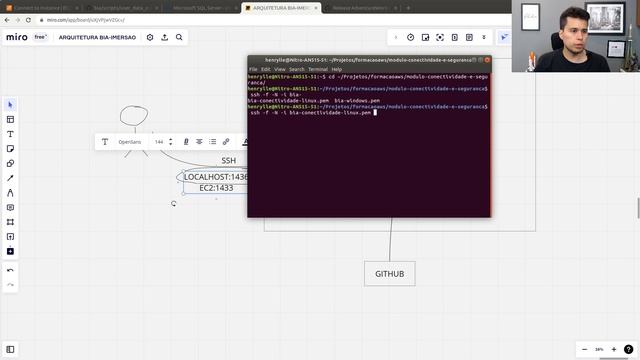Select the Text tool in left toolbar
640x360 pixels.
10,134
